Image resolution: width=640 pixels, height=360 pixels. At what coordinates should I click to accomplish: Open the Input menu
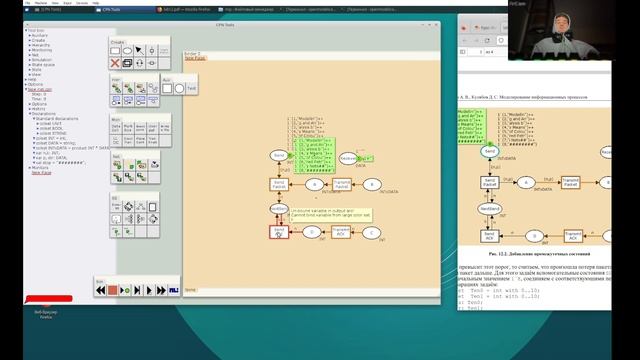(67, 3)
